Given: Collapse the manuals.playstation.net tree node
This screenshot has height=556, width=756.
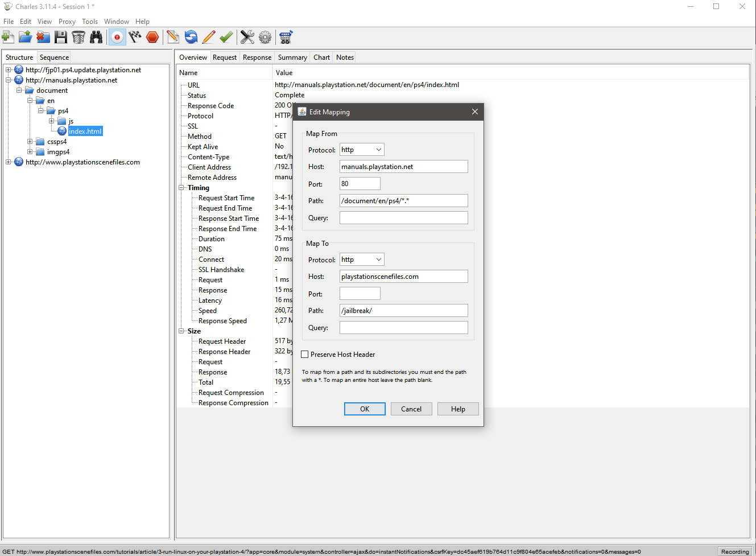Looking at the screenshot, I should click(x=8, y=80).
